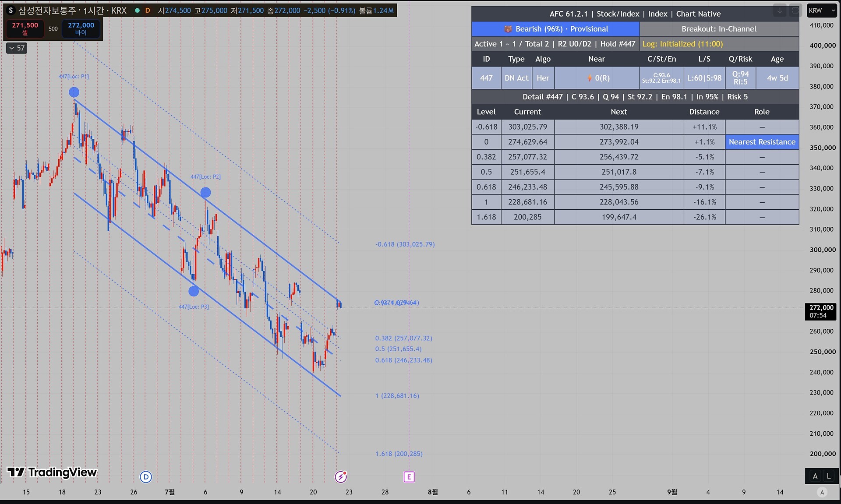
Task: Click the 271,500 sell button
Action: click(25, 28)
